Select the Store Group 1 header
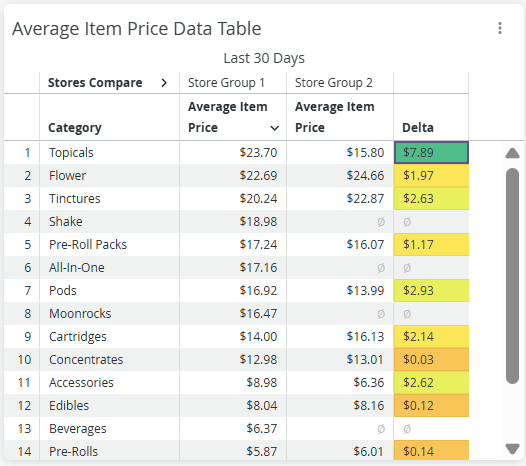The image size is (526, 466). (226, 83)
